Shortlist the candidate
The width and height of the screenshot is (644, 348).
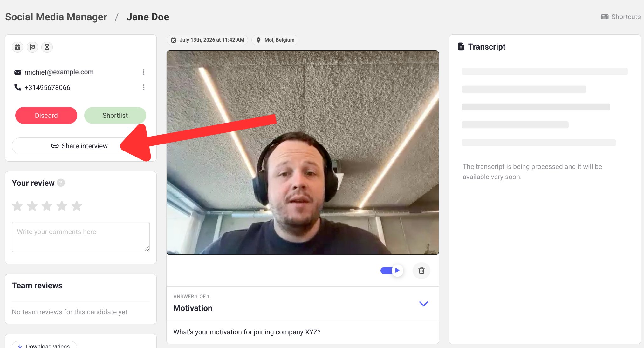[x=115, y=116]
